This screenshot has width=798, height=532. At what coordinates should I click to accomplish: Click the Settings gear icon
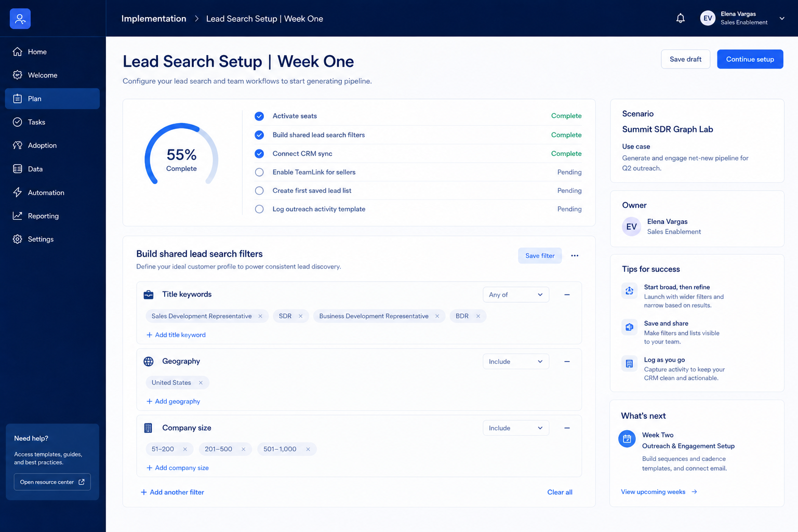tap(18, 239)
